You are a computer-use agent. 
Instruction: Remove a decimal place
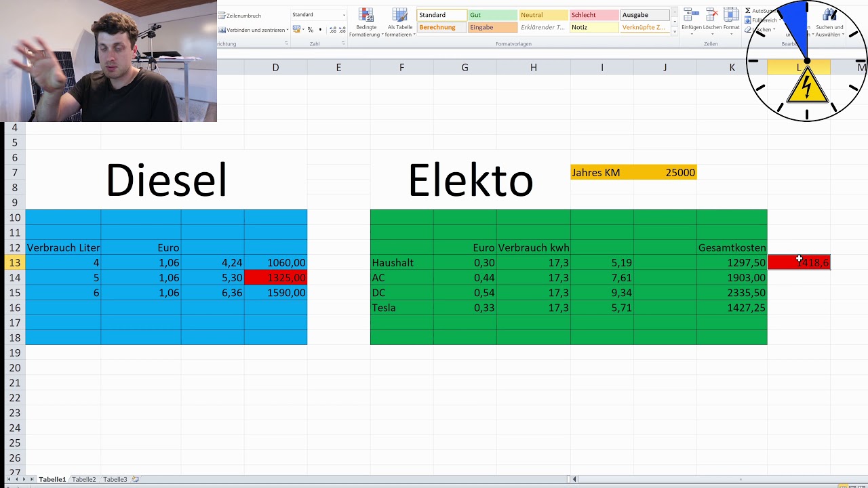click(340, 30)
